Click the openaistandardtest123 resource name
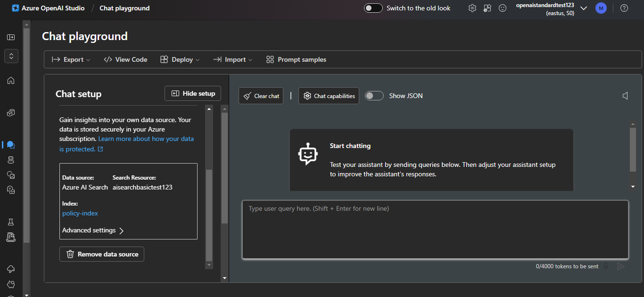Image resolution: width=644 pixels, height=297 pixels. [545, 5]
